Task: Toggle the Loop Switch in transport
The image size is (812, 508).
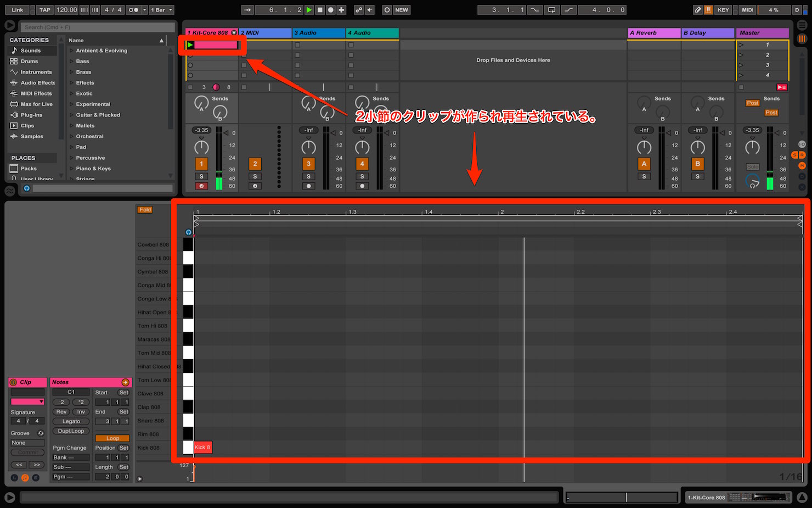Action: [x=552, y=10]
